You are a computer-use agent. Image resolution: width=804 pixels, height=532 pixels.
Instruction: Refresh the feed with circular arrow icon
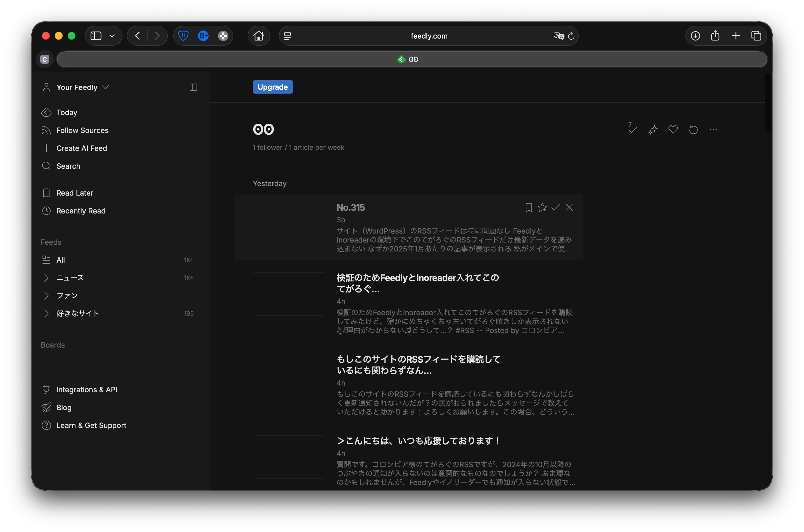(693, 130)
